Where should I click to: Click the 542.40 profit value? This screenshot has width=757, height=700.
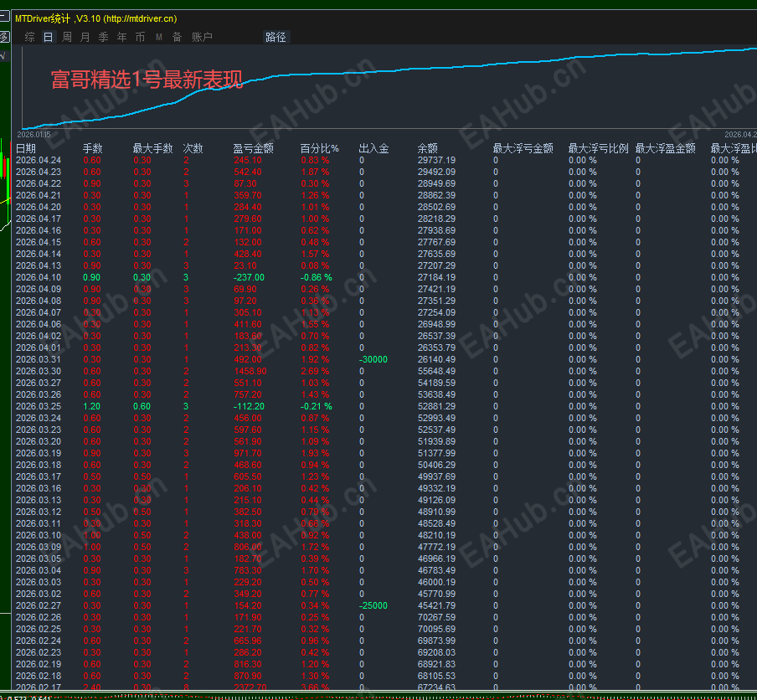coord(248,172)
